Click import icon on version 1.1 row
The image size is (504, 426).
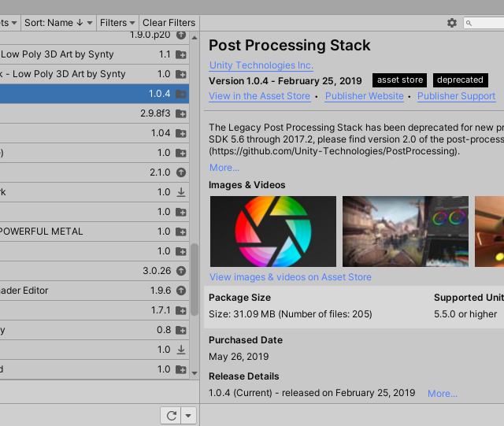(x=181, y=54)
